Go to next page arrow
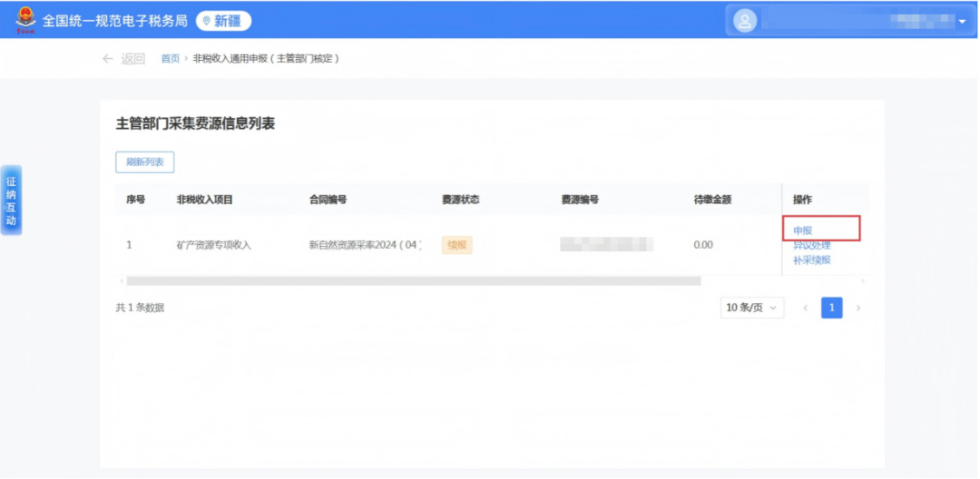Viewport: 980px width, 479px height. pyautogui.click(x=858, y=308)
